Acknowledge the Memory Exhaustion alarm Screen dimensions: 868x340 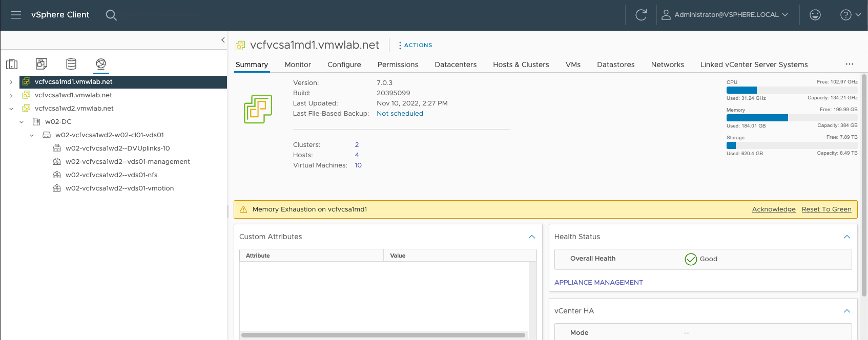(774, 209)
